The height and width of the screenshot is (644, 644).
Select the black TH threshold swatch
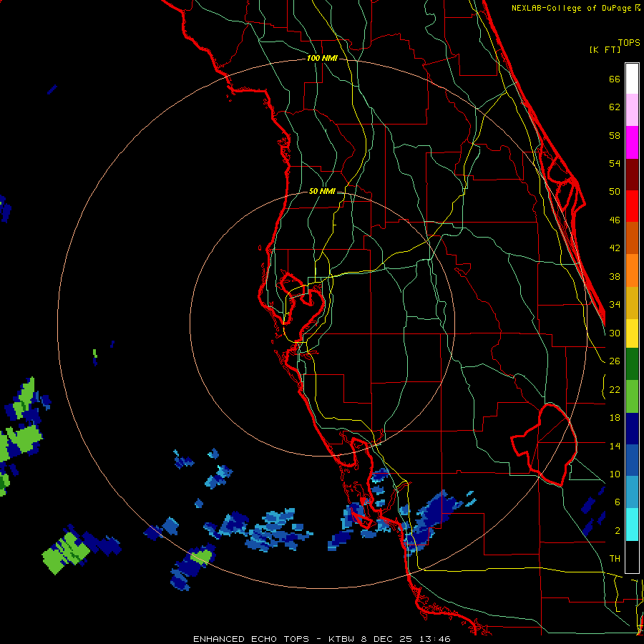(632, 557)
